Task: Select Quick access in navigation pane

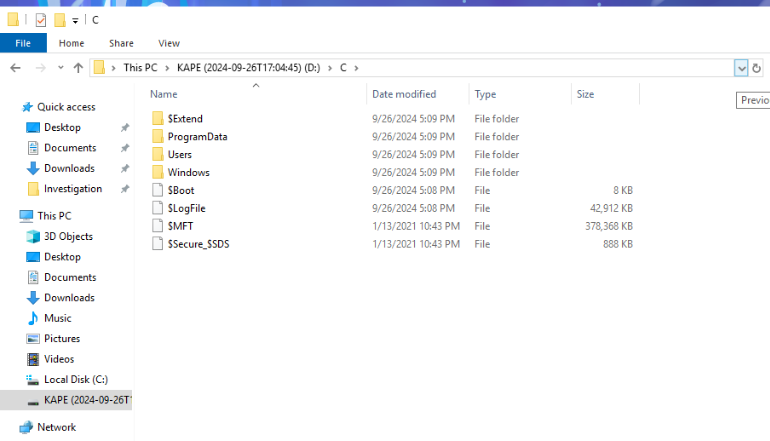Action: coord(66,107)
